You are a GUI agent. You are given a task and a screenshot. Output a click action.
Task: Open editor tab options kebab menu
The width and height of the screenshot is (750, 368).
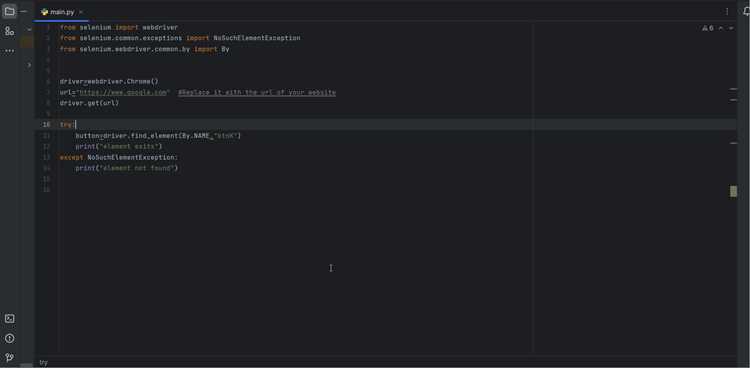click(x=727, y=11)
